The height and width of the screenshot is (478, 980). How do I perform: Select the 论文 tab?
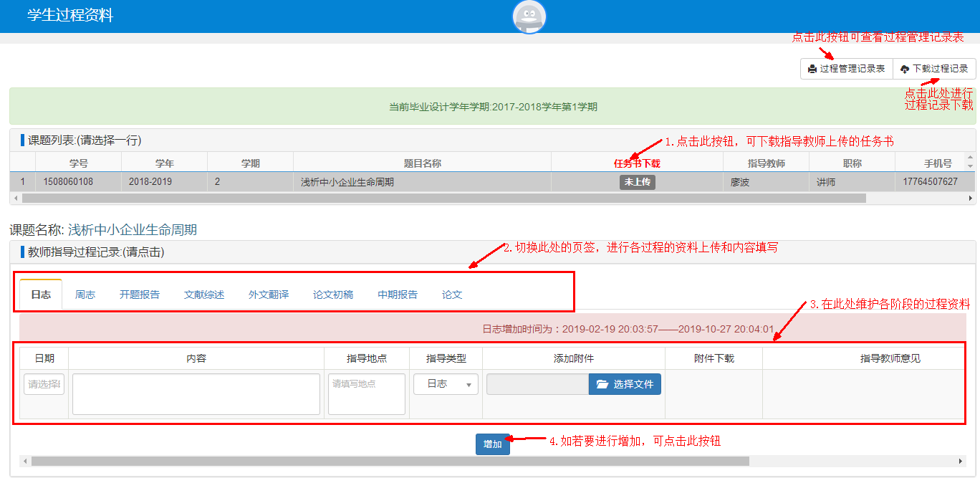click(452, 295)
